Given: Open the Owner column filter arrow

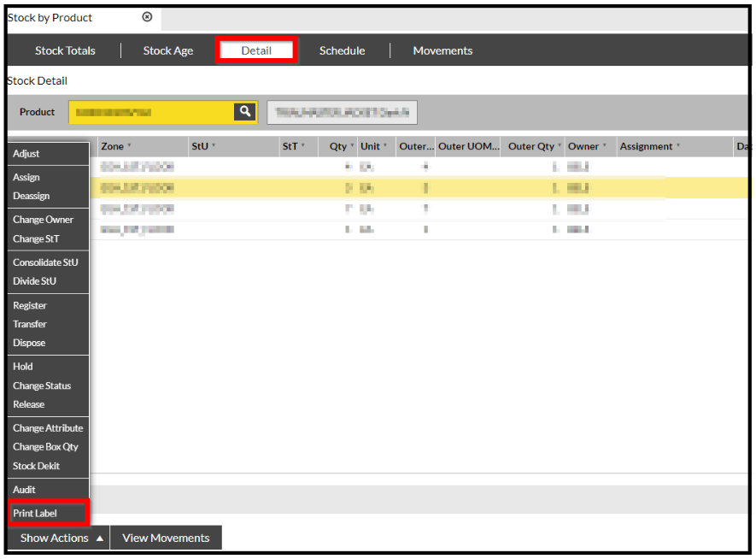Looking at the screenshot, I should point(604,145).
